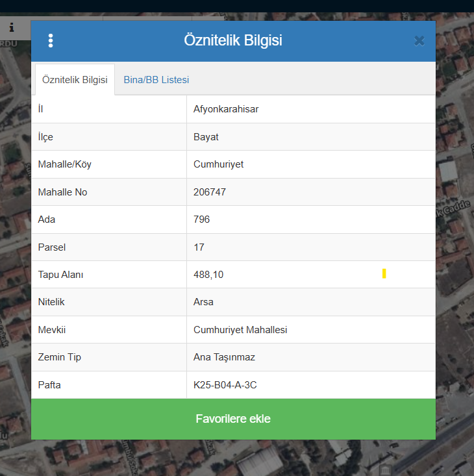
Task: Select the Bayat district value
Action: (x=206, y=137)
